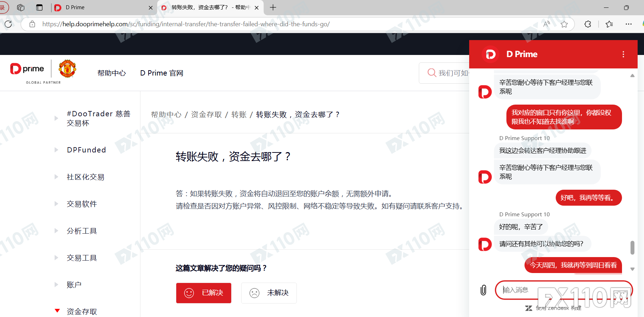Expand the 交易工具 sidebar arrow
Image resolution: width=644 pixels, height=317 pixels.
(56, 258)
